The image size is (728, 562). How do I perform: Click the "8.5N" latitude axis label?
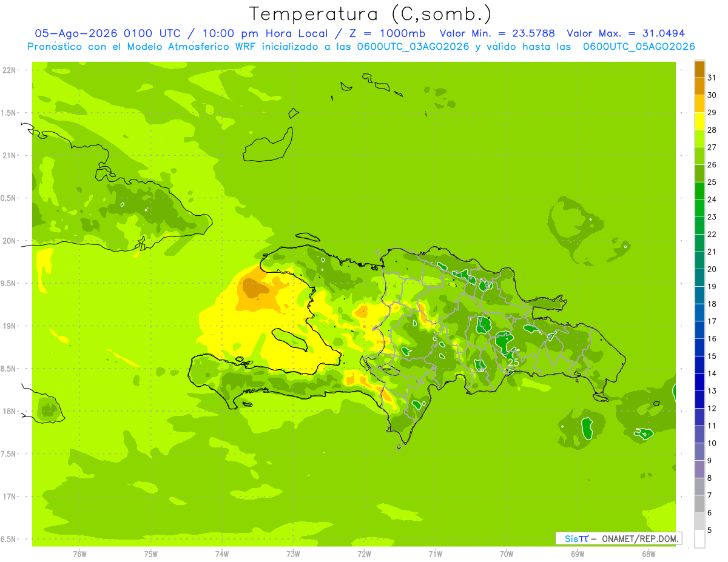coord(9,369)
